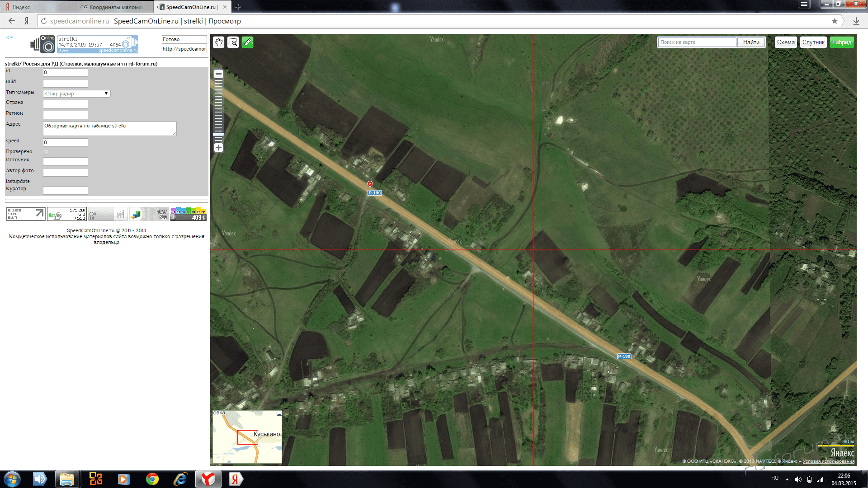Switch map to Спутник view

pos(813,42)
